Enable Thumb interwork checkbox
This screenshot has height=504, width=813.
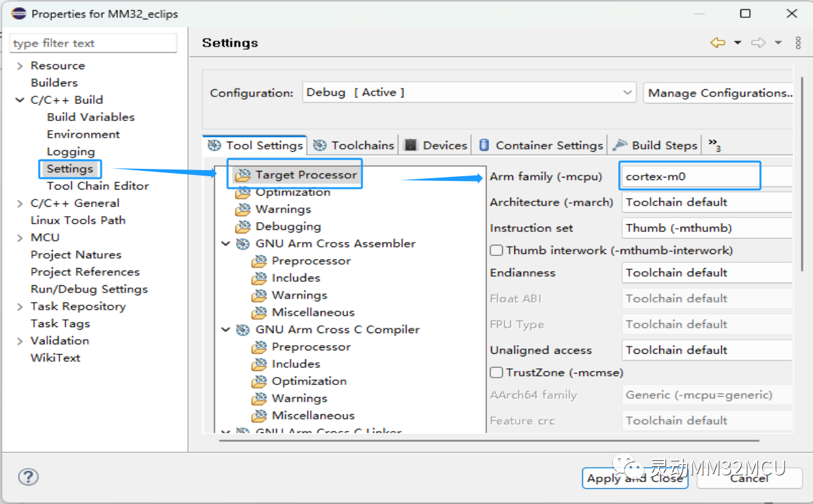[x=496, y=251]
